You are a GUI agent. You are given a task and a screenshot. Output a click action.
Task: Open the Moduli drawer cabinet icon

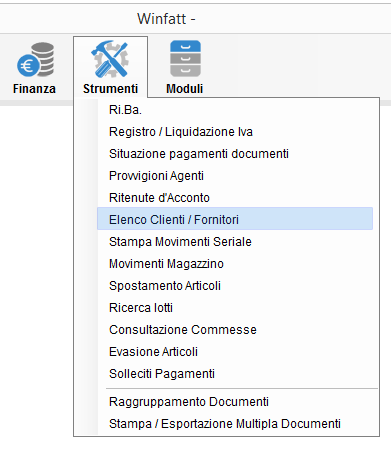click(185, 59)
